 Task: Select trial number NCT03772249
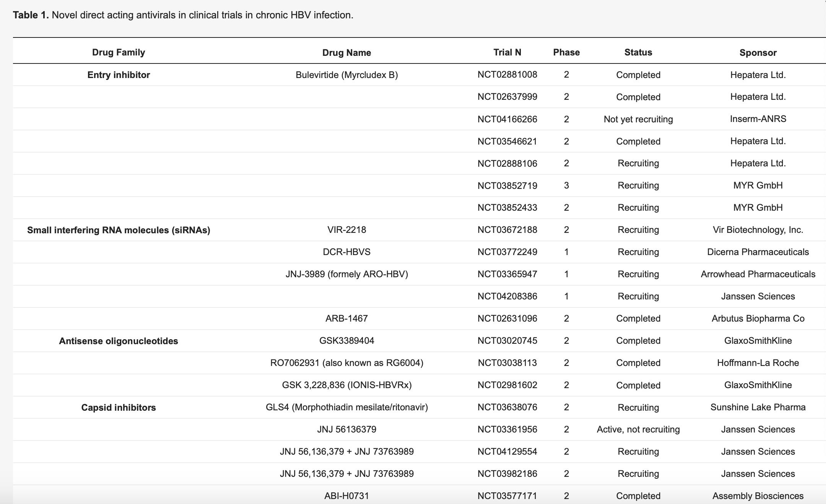click(x=507, y=252)
